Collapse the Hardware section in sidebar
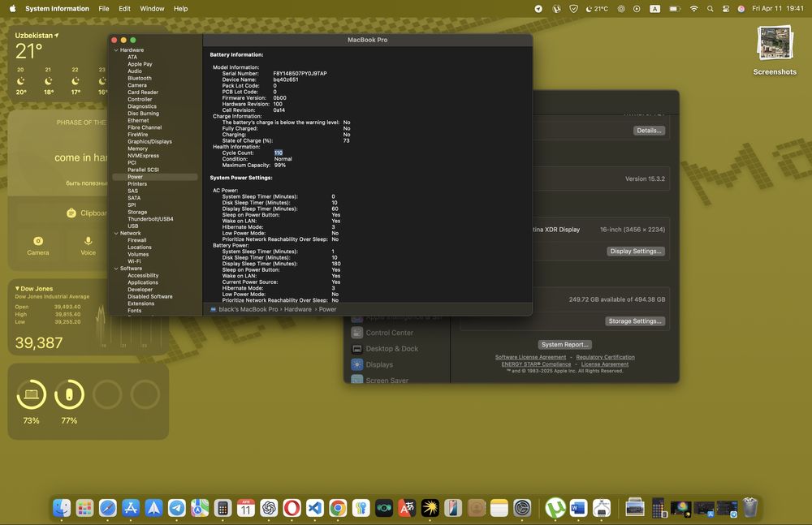Viewport: 812px width, 525px height. tap(116, 50)
